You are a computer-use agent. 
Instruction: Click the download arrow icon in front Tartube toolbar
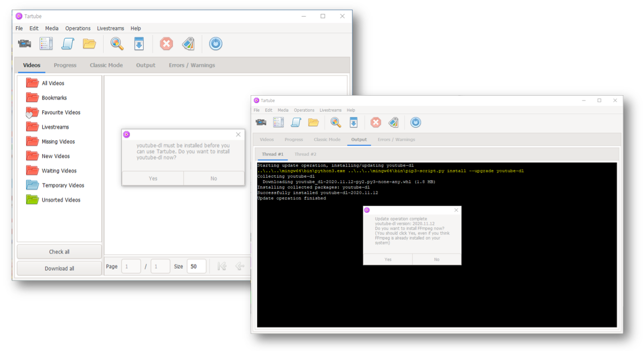353,123
